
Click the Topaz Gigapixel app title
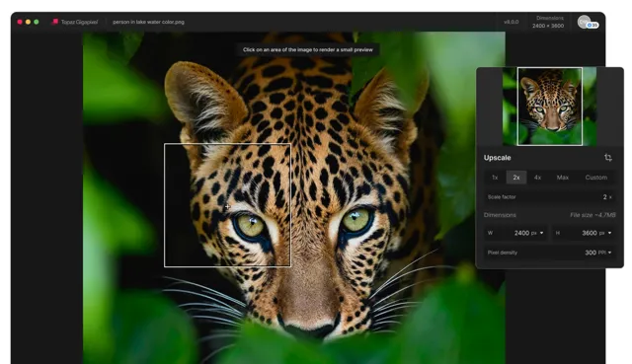[x=79, y=22]
